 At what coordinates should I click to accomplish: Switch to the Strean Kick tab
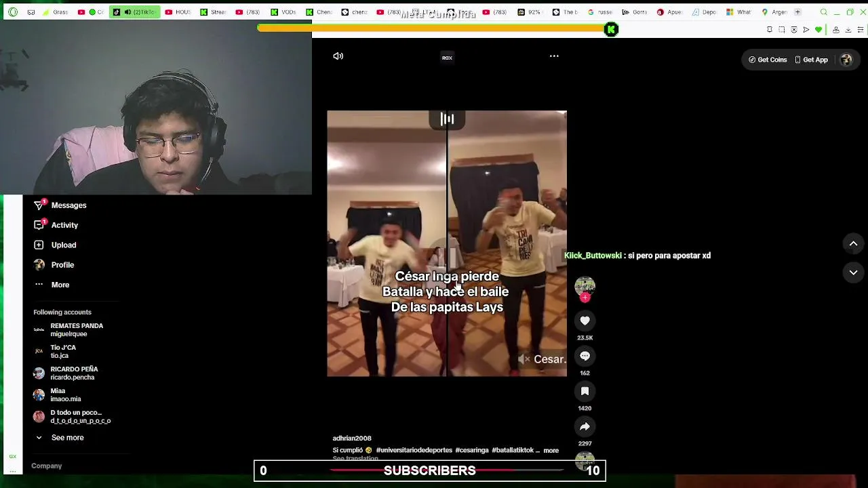[213, 12]
